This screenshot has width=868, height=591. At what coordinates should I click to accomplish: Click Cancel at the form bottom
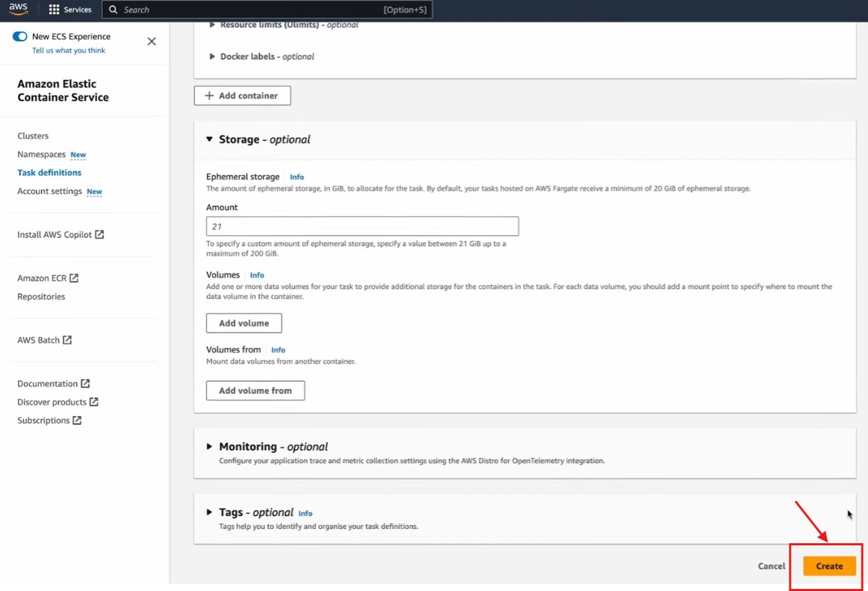(x=771, y=566)
